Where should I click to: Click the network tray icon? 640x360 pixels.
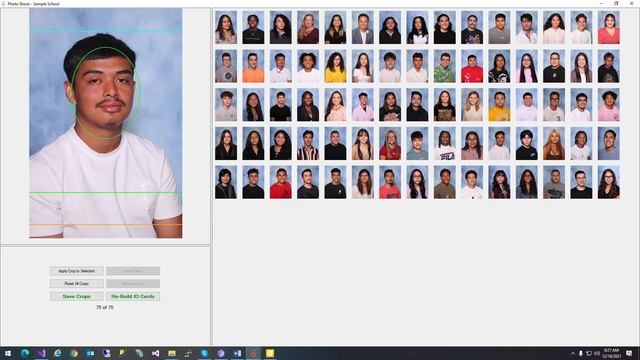pyautogui.click(x=589, y=353)
